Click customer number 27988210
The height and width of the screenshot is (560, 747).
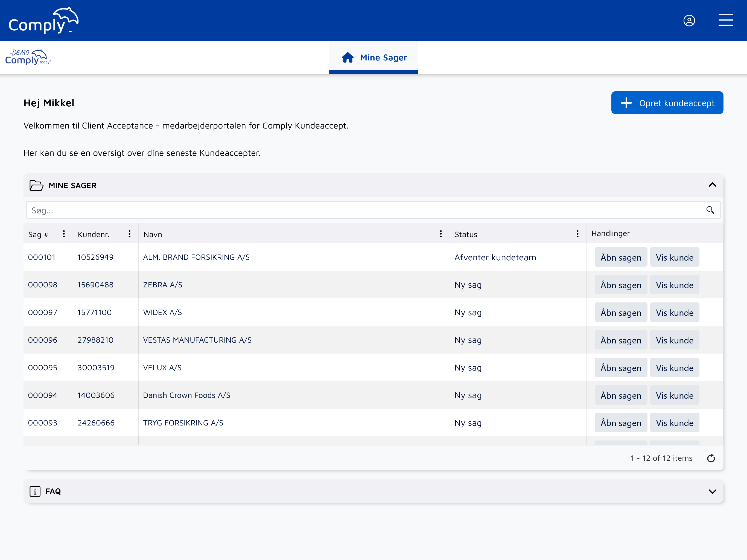tap(96, 340)
